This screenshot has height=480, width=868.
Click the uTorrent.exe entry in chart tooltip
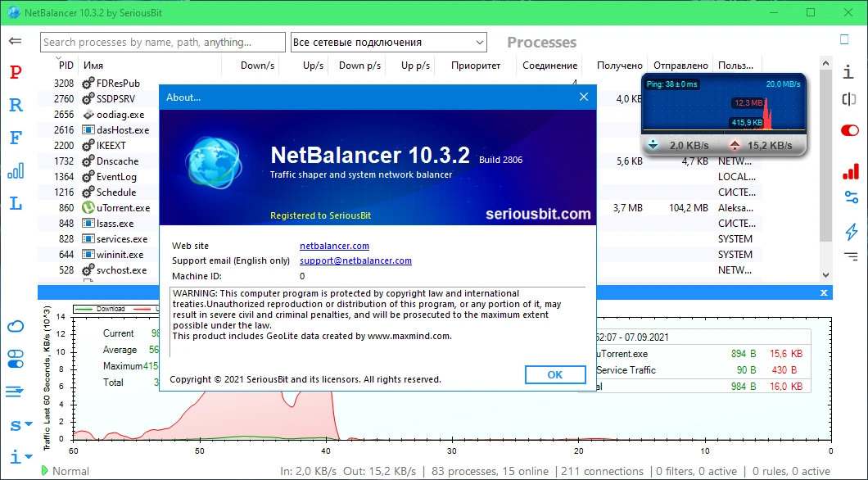622,354
